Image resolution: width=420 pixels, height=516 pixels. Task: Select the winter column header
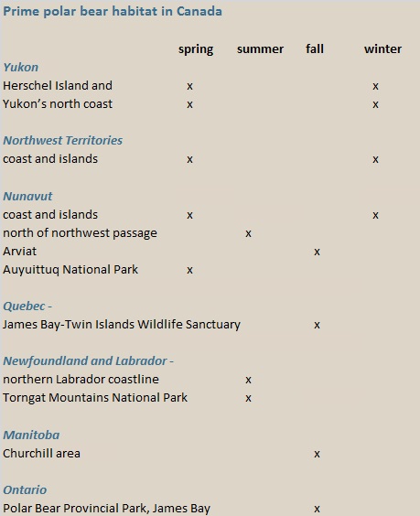pyautogui.click(x=382, y=49)
